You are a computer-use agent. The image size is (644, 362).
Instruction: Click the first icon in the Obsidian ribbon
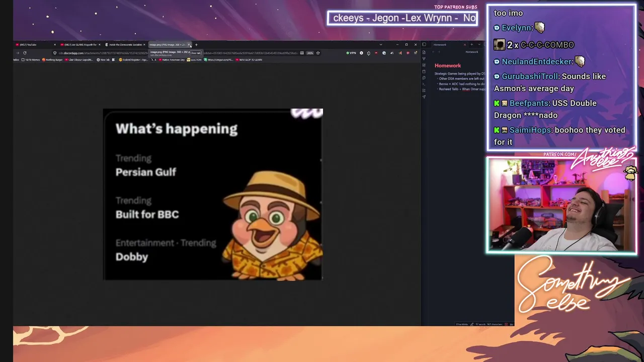[x=424, y=52]
